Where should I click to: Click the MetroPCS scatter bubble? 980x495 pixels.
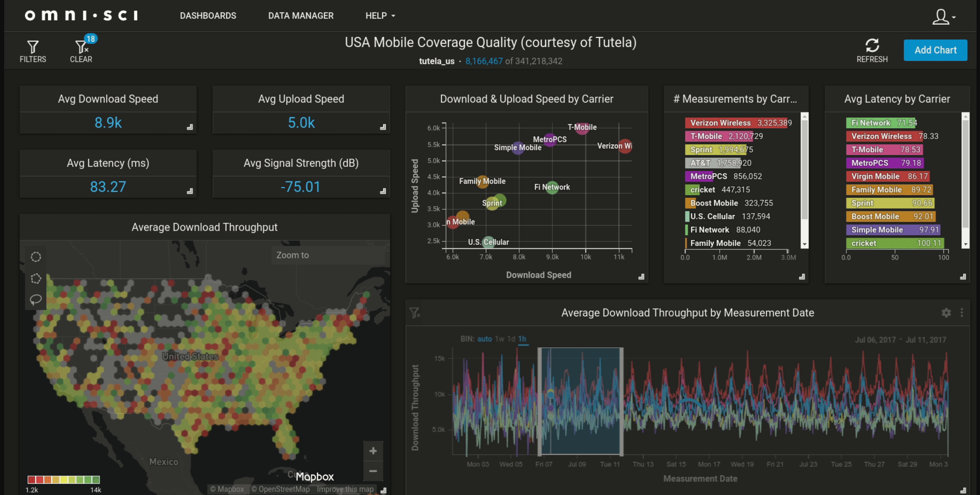tap(550, 140)
